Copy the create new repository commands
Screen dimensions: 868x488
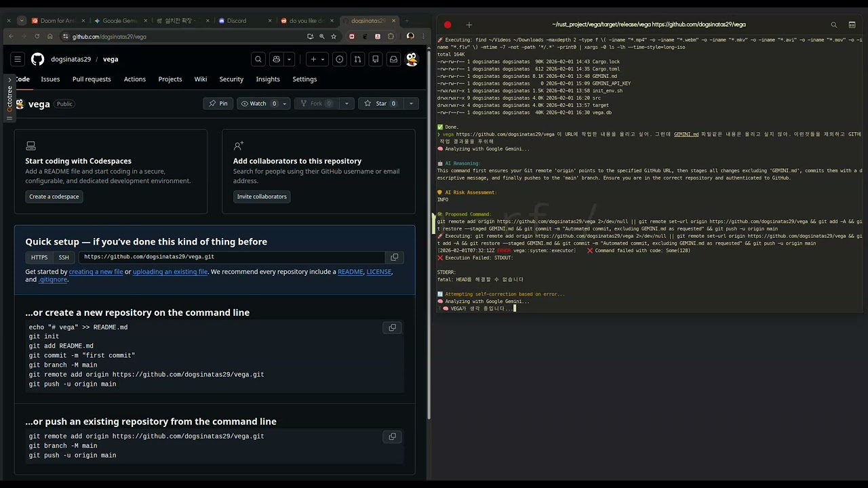(392, 328)
